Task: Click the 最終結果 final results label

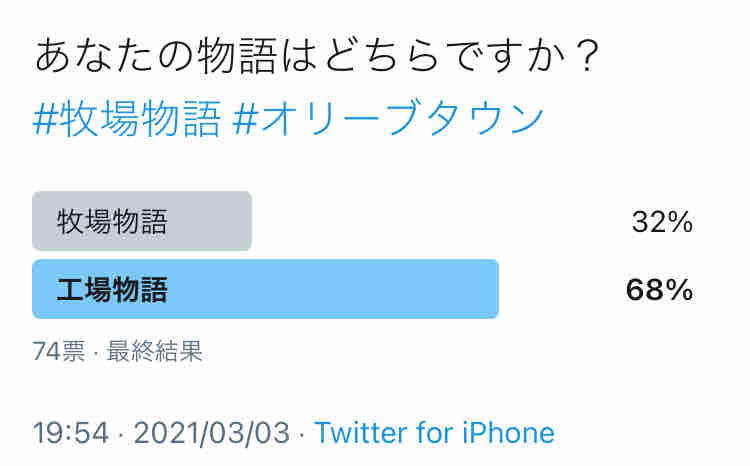Action: (x=154, y=351)
